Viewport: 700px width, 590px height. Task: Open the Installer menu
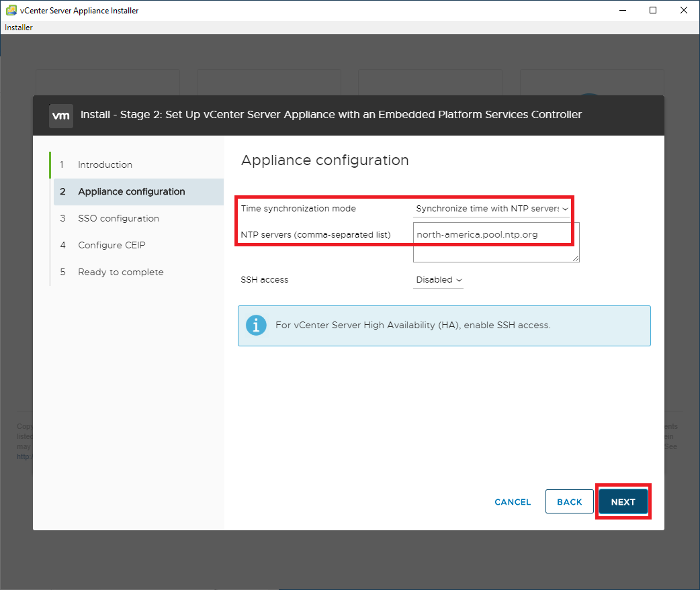19,28
